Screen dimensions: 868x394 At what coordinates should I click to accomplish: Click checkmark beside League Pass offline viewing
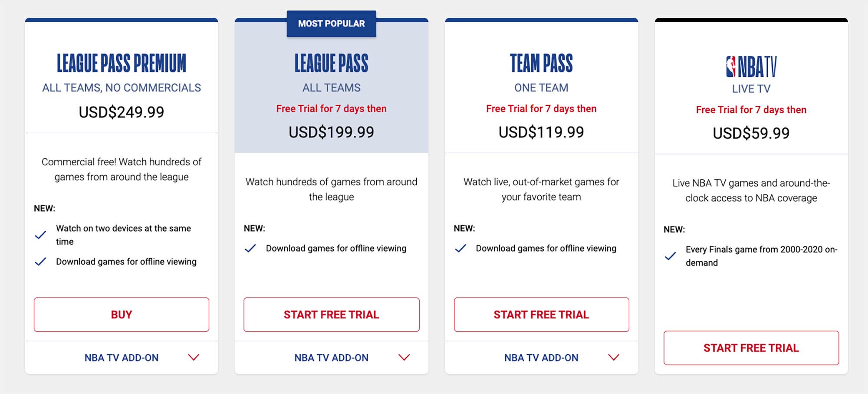point(250,248)
